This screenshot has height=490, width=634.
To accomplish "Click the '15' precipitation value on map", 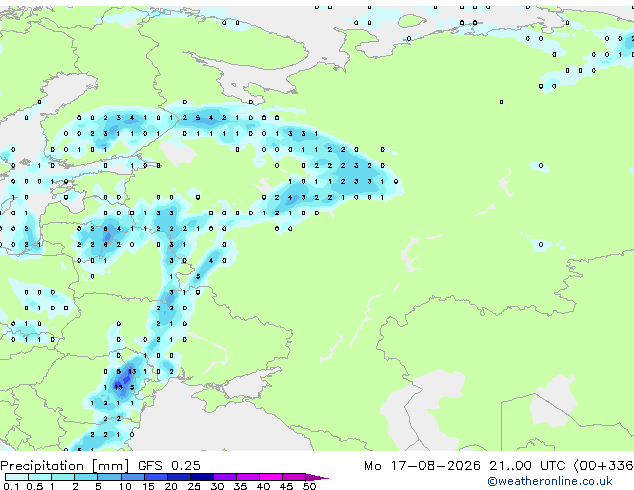I will pyautogui.click(x=118, y=387).
